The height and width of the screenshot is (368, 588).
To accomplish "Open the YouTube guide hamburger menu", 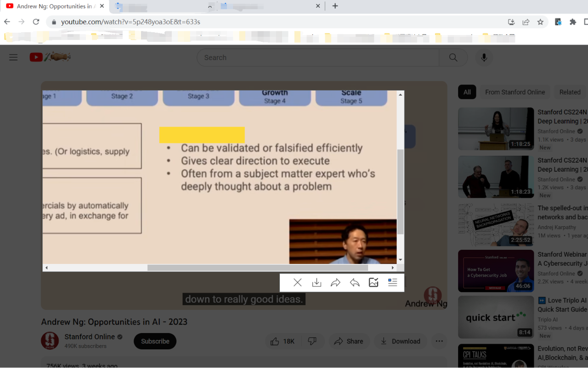I will point(13,57).
